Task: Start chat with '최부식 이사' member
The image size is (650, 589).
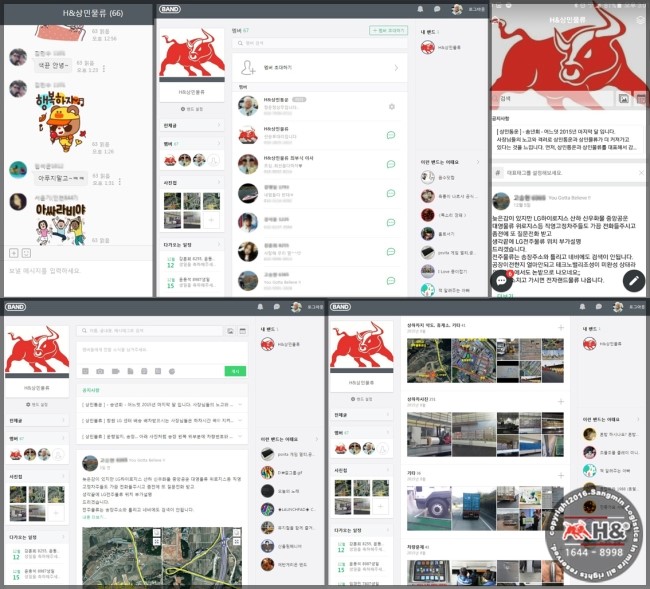Action: click(x=390, y=164)
